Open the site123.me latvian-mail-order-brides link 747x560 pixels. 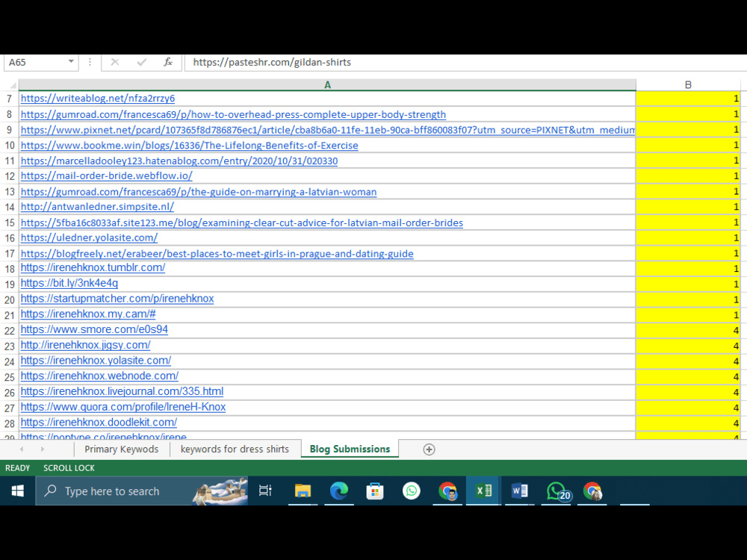coord(241,223)
